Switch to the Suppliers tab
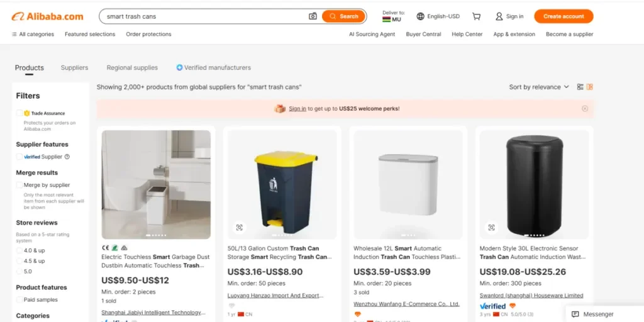This screenshot has width=644, height=322. click(74, 67)
